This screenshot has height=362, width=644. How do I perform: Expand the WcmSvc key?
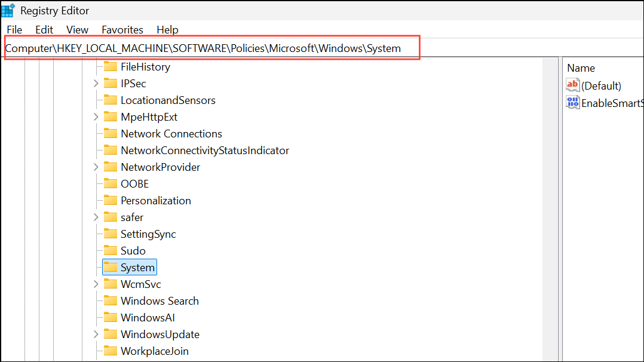pyautogui.click(x=96, y=284)
